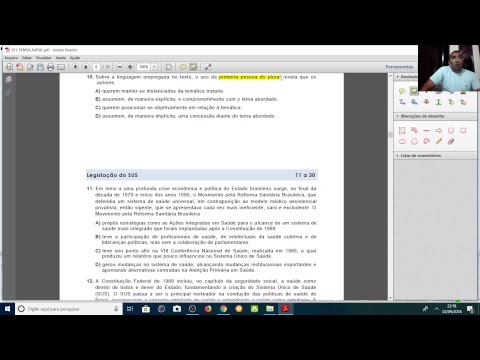Select the line drawing tool
Viewport: 480px width, 360px height.
coord(426,130)
